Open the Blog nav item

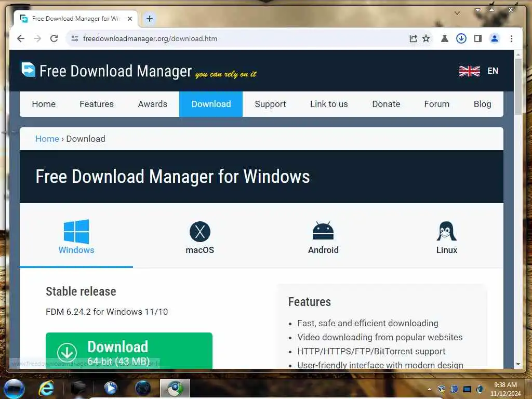click(x=483, y=104)
